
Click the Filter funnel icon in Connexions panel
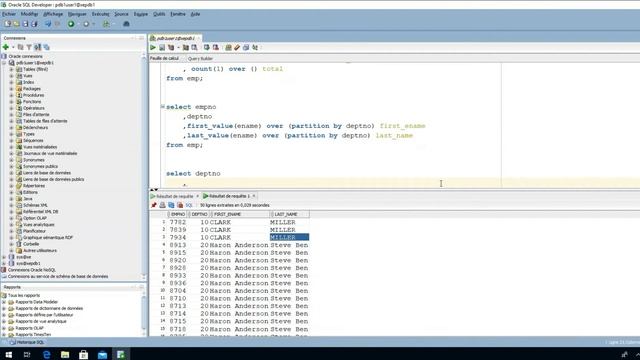click(x=29, y=47)
